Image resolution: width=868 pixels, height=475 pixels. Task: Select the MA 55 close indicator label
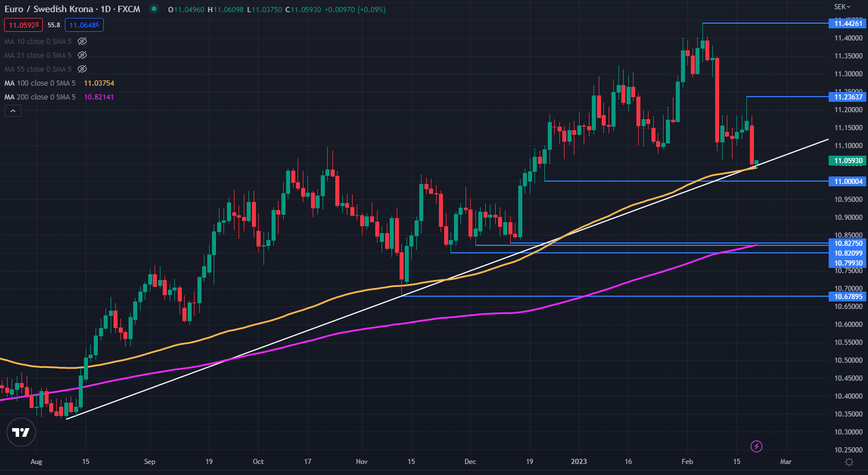coord(38,69)
